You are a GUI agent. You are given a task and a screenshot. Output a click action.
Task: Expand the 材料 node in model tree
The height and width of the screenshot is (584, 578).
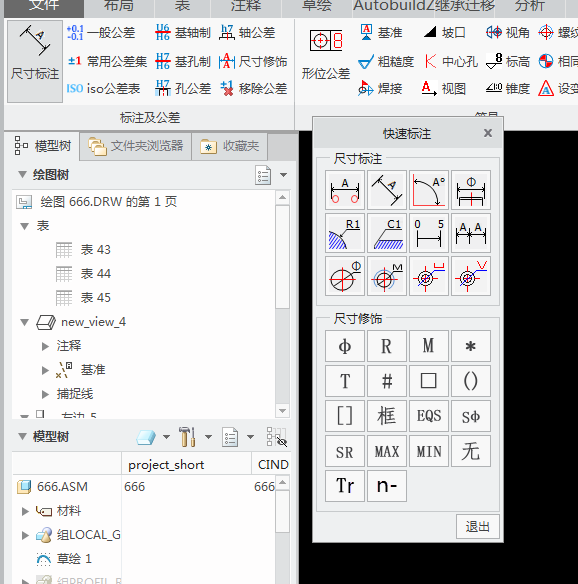pos(25,511)
